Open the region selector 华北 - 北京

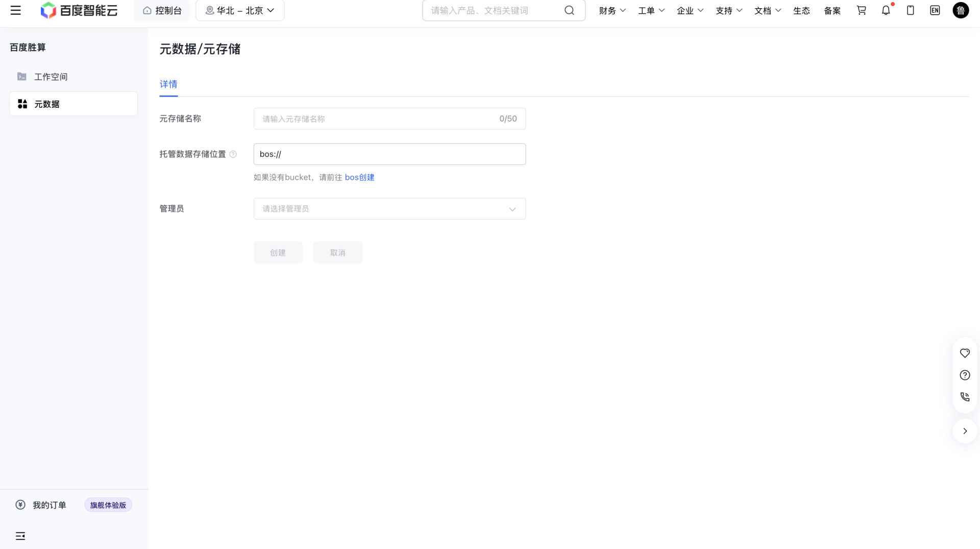240,10
